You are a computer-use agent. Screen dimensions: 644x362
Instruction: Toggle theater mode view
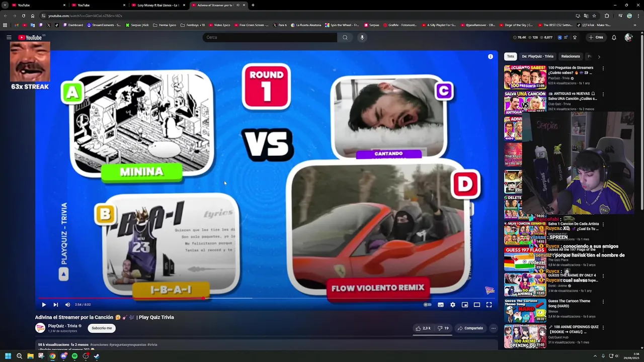pos(477,305)
